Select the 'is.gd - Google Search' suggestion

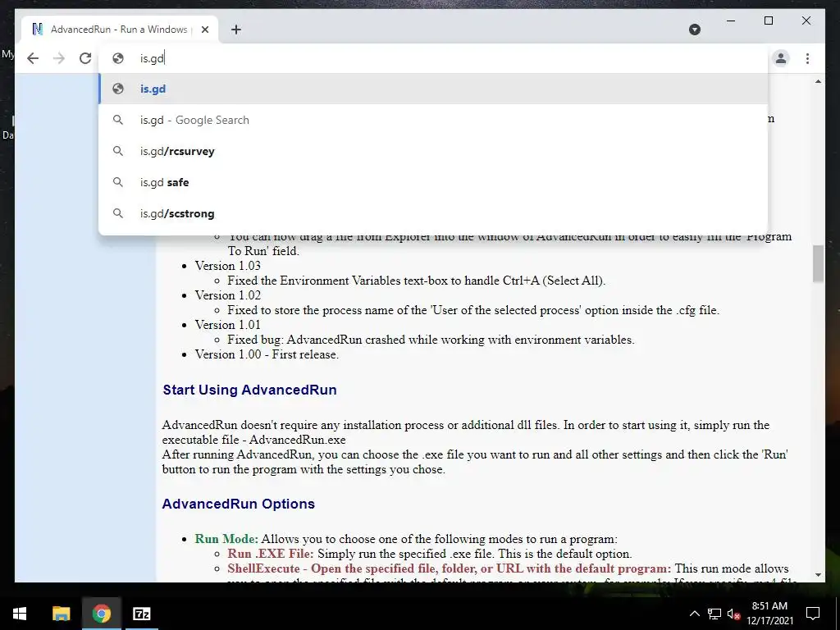tap(433, 120)
